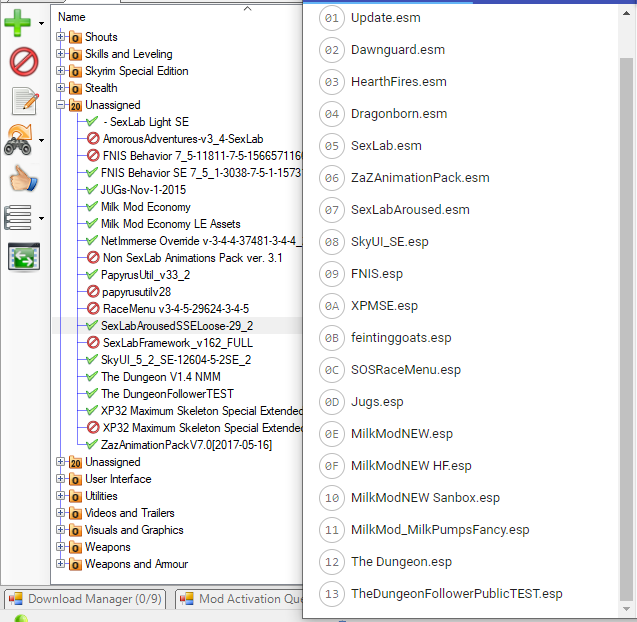637x622 pixels.
Task: Click the binoculars check updates icon
Action: [18, 140]
